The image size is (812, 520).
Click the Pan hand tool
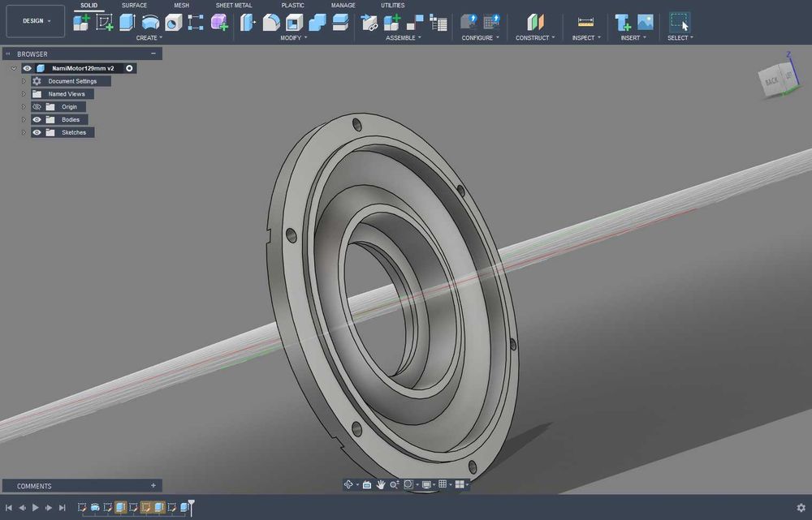(x=381, y=485)
